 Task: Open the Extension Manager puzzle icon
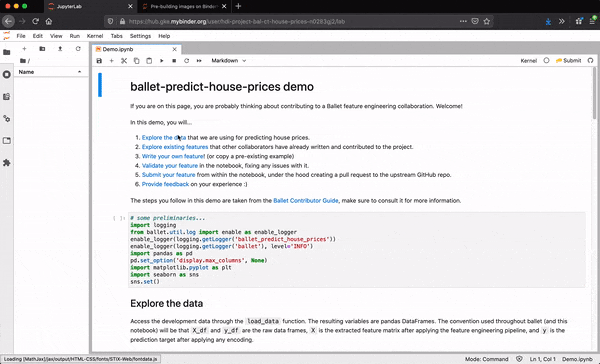click(7, 163)
